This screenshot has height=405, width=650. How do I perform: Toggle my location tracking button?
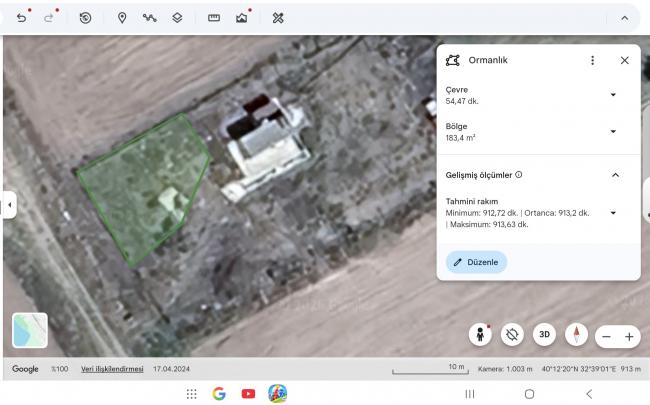(512, 335)
